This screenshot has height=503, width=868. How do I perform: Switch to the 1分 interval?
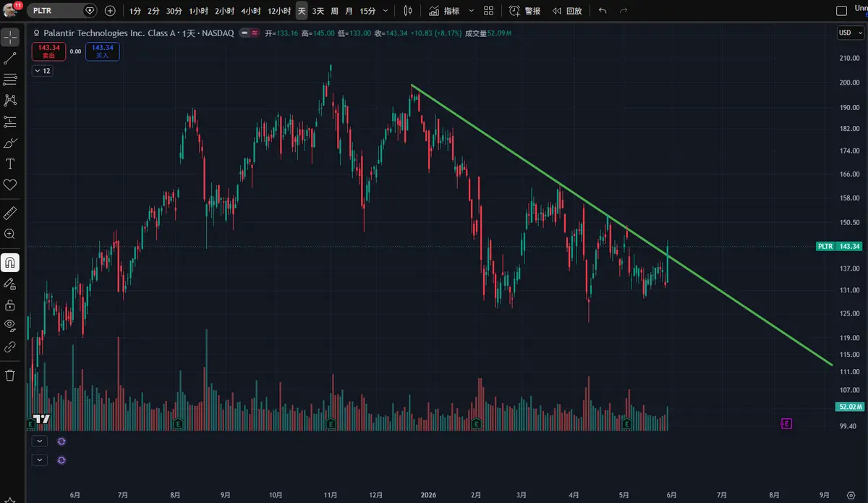point(135,11)
